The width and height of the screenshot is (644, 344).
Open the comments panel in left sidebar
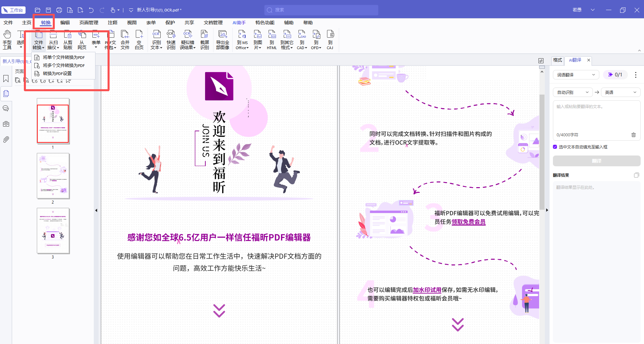6,108
